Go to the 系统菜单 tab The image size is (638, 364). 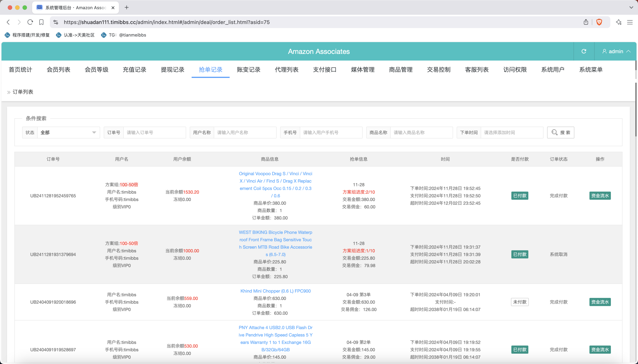[591, 70]
